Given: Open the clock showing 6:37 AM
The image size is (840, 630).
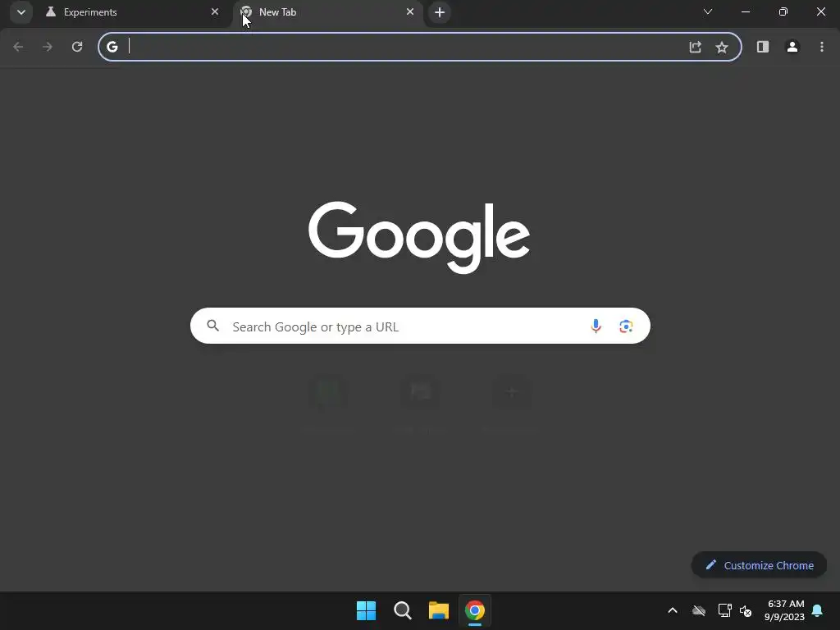Looking at the screenshot, I should click(x=785, y=610).
